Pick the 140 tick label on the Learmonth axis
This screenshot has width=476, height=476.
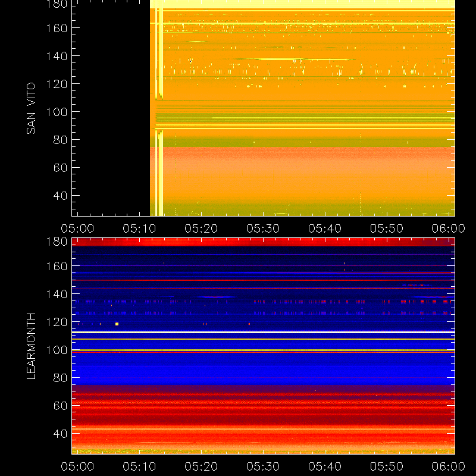[x=57, y=294]
